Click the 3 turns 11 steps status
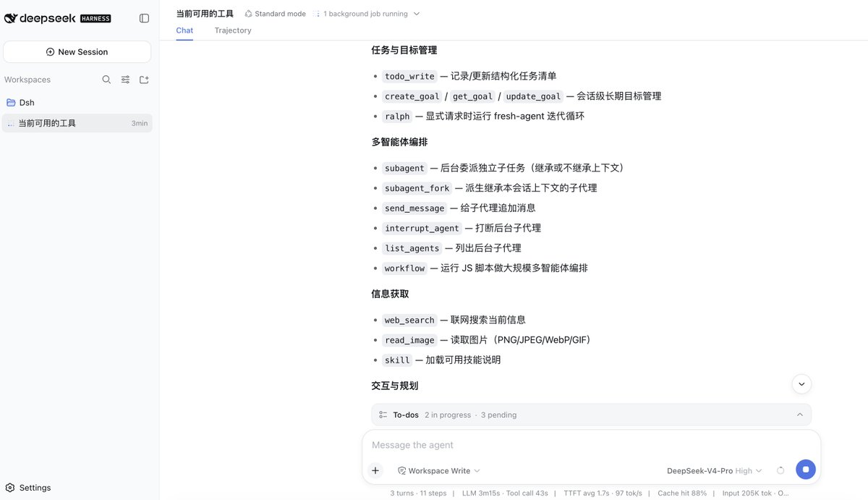 pos(418,493)
